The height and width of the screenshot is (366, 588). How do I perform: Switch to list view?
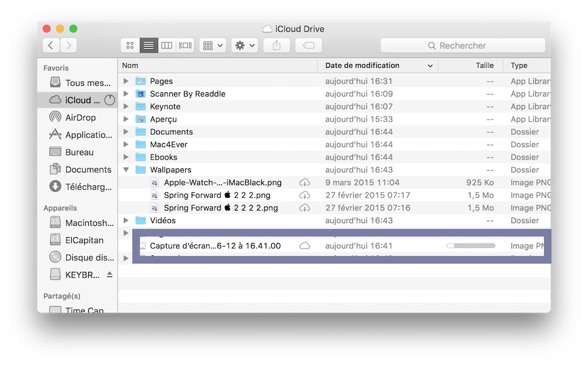point(149,45)
